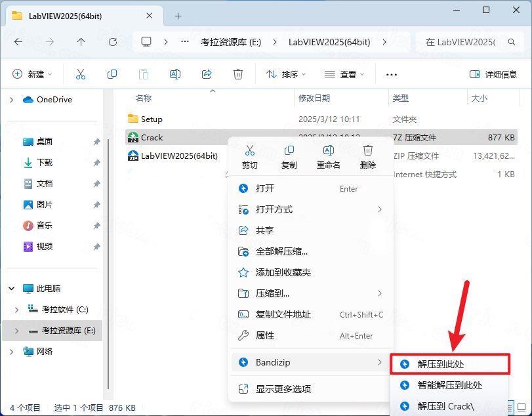The height and width of the screenshot is (416, 532).
Task: Open the 排序 sort dropdown
Action: (x=285, y=74)
